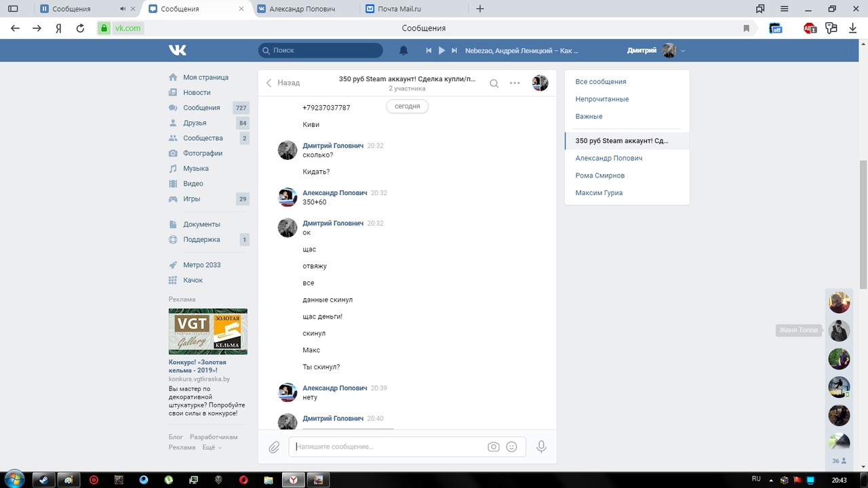This screenshot has height=488, width=868.
Task: Play the music track in the header
Action: coord(441,51)
